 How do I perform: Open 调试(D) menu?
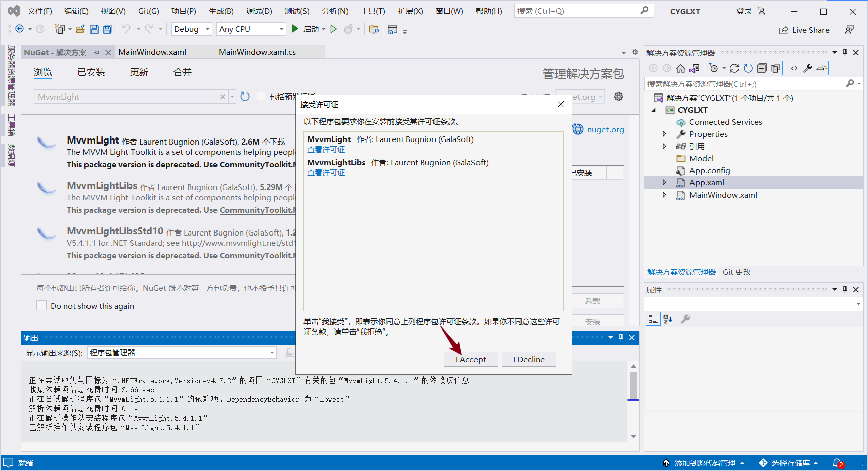(x=259, y=11)
